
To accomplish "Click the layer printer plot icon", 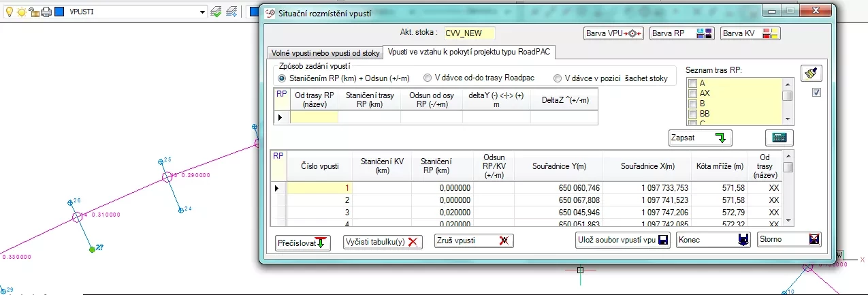I will (x=46, y=12).
